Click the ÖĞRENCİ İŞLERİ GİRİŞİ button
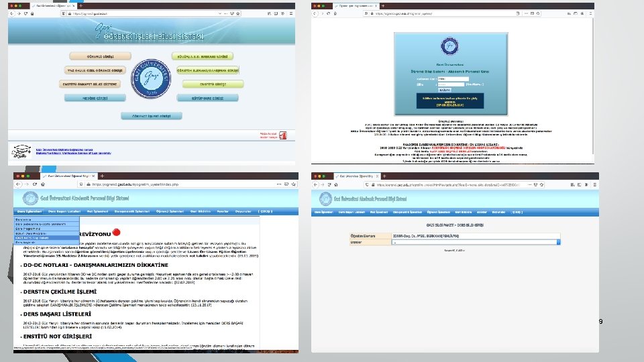This screenshot has height=362, width=644. pos(151,116)
